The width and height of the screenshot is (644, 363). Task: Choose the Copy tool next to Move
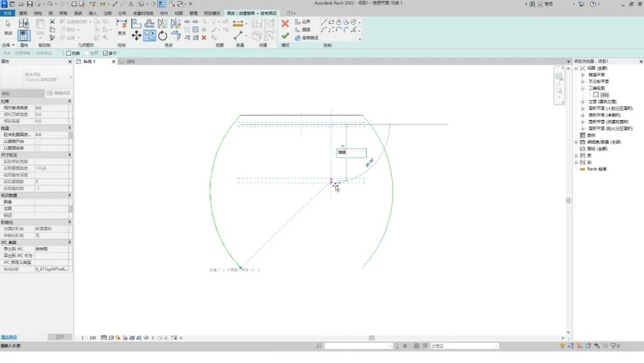pyautogui.click(x=150, y=36)
